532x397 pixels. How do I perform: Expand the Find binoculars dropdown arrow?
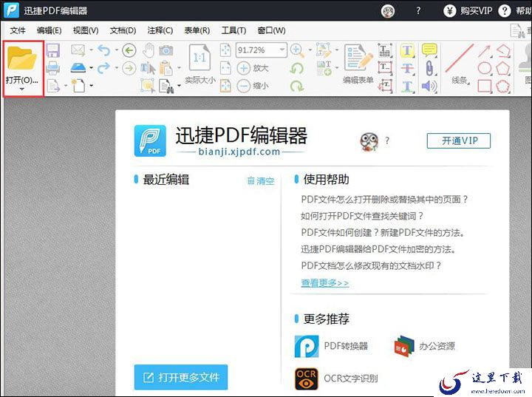[179, 86]
